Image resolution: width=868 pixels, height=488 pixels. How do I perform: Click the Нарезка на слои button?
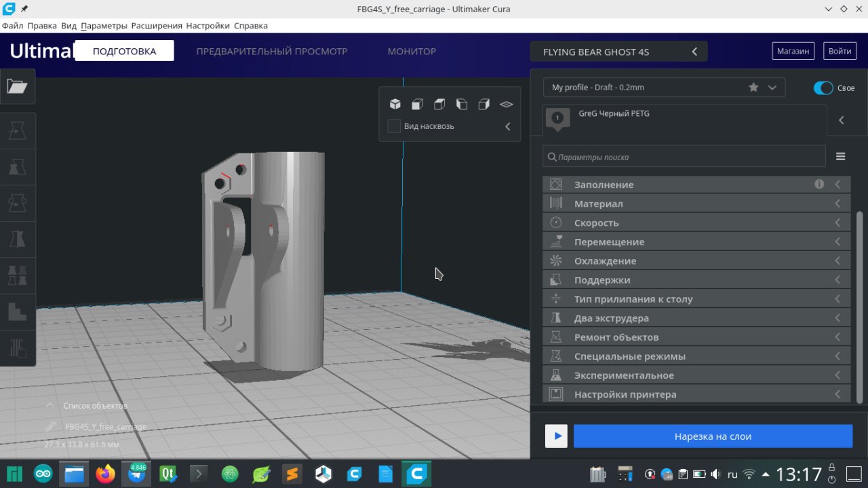click(713, 436)
